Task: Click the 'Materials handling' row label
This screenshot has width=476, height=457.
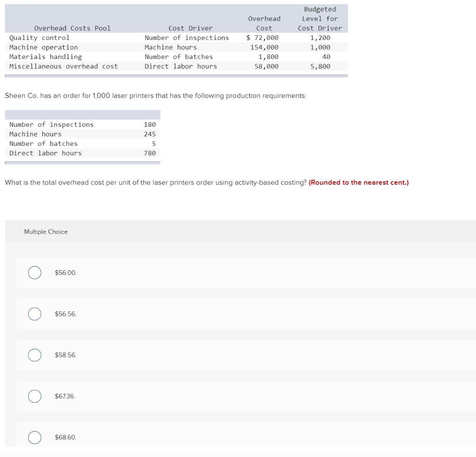Action: (46, 57)
